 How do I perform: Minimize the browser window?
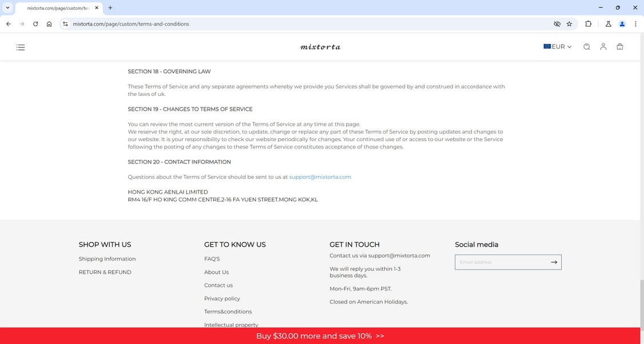pyautogui.click(x=601, y=7)
